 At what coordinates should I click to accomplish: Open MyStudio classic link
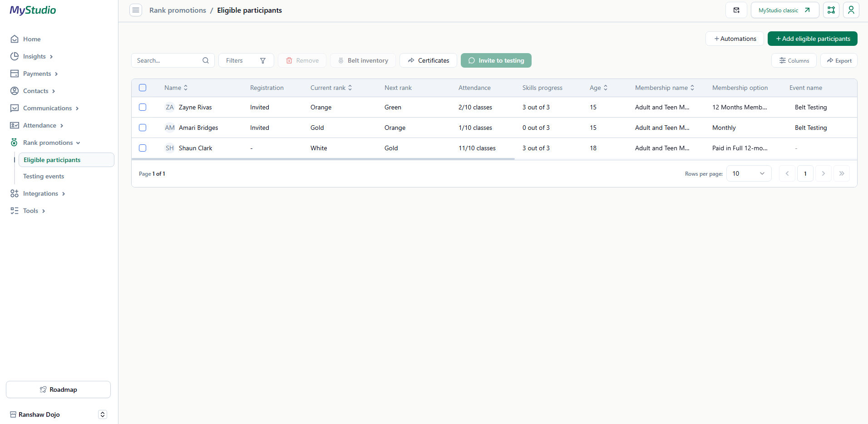[x=784, y=10]
